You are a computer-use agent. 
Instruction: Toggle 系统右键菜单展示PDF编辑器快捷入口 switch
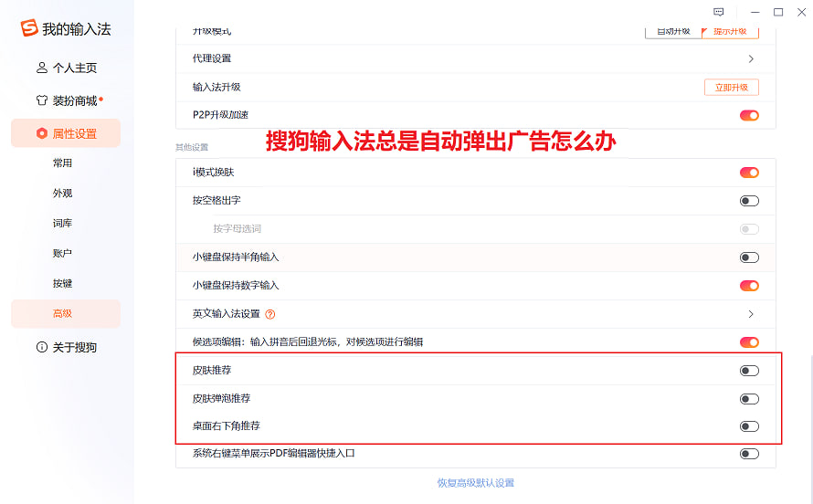[749, 455]
